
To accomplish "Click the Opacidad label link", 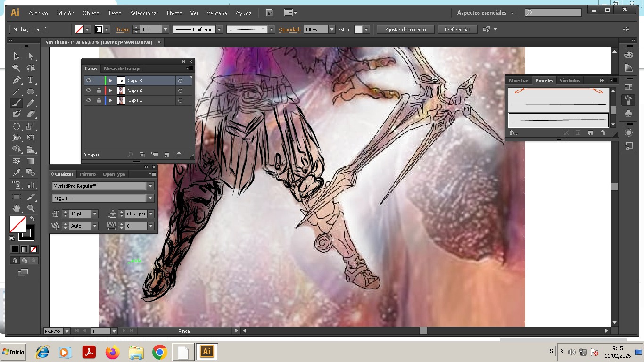I will point(289,30).
